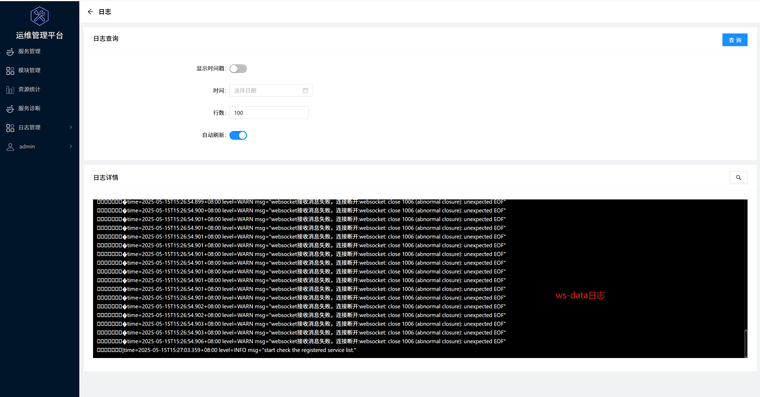This screenshot has width=760, height=397.
Task: Click the search icon in 日志详情 panel
Action: [738, 177]
